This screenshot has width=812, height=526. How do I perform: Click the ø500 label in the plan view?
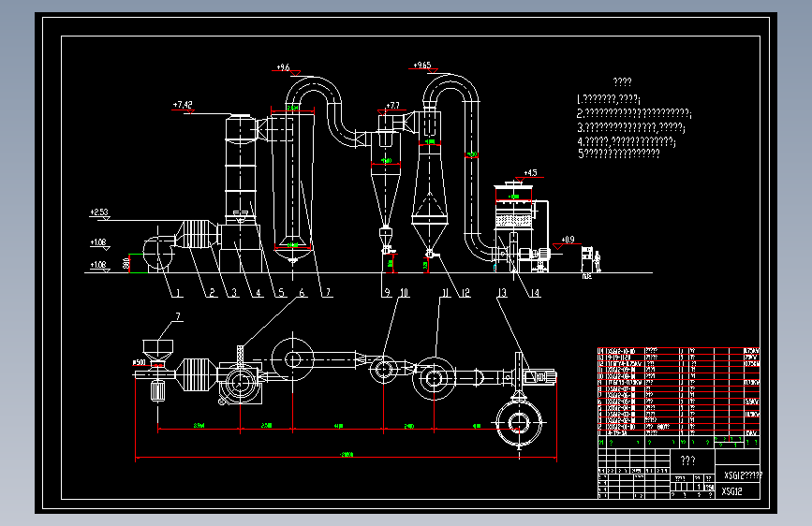(x=139, y=362)
